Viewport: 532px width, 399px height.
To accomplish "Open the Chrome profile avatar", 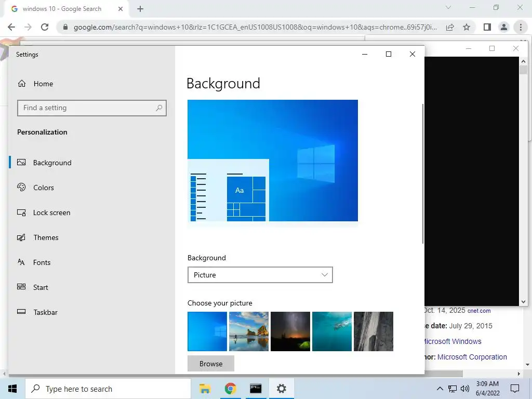I will point(504,27).
